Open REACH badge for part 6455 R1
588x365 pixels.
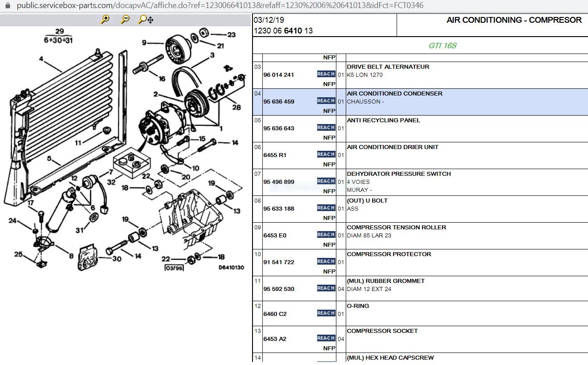click(x=326, y=154)
